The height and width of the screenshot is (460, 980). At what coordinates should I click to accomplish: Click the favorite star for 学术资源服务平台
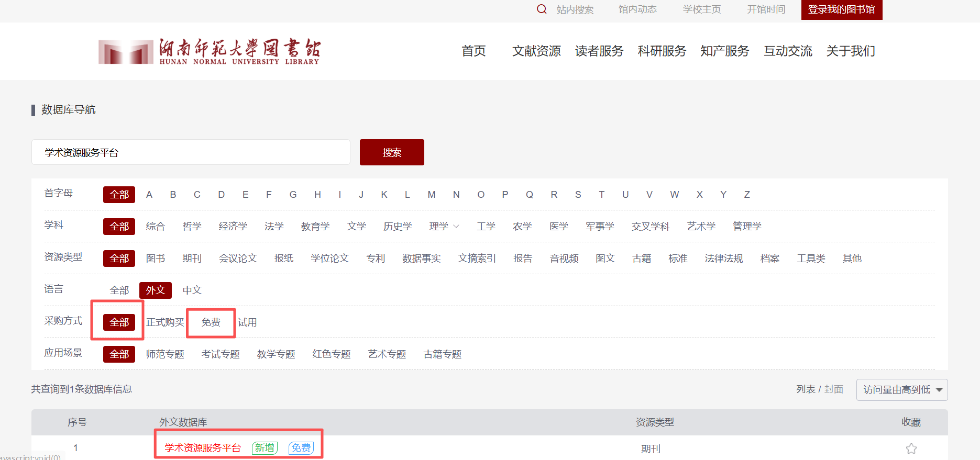click(911, 448)
